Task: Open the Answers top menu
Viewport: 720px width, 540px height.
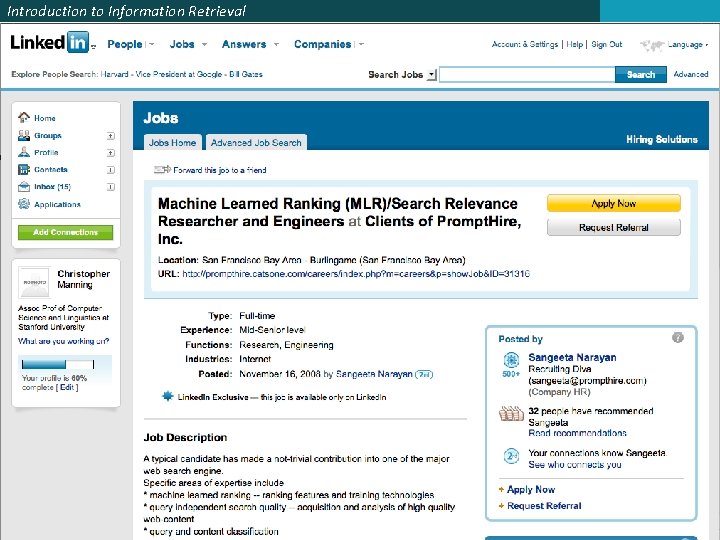Action: (x=244, y=44)
